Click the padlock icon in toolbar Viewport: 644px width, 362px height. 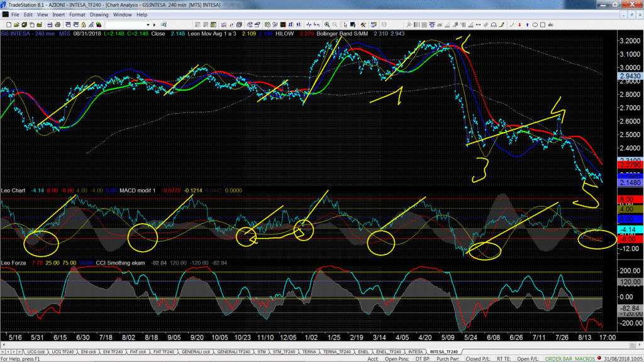[x=84, y=25]
